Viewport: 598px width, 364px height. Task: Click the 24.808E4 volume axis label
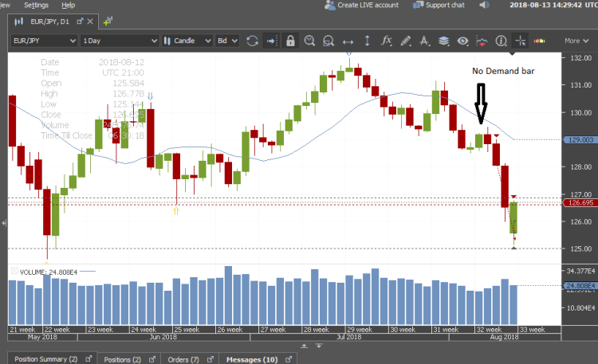580,285
